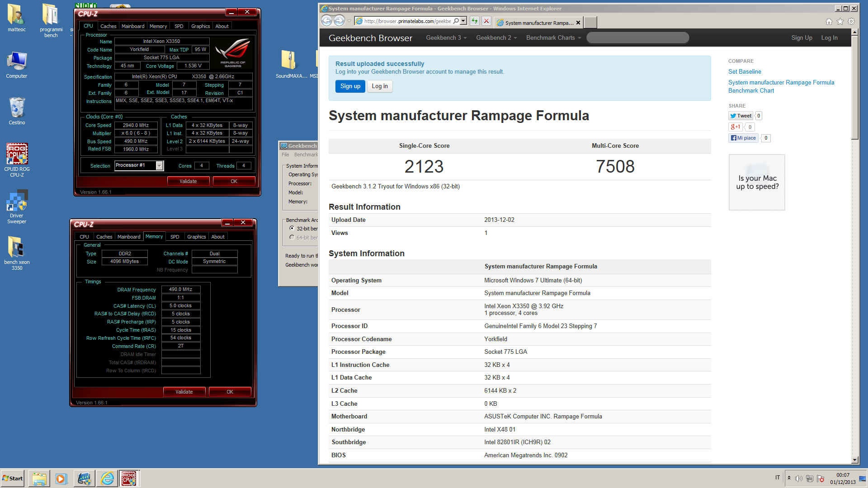
Task: Open the matteoc desktop folder icon
Action: coord(16,18)
